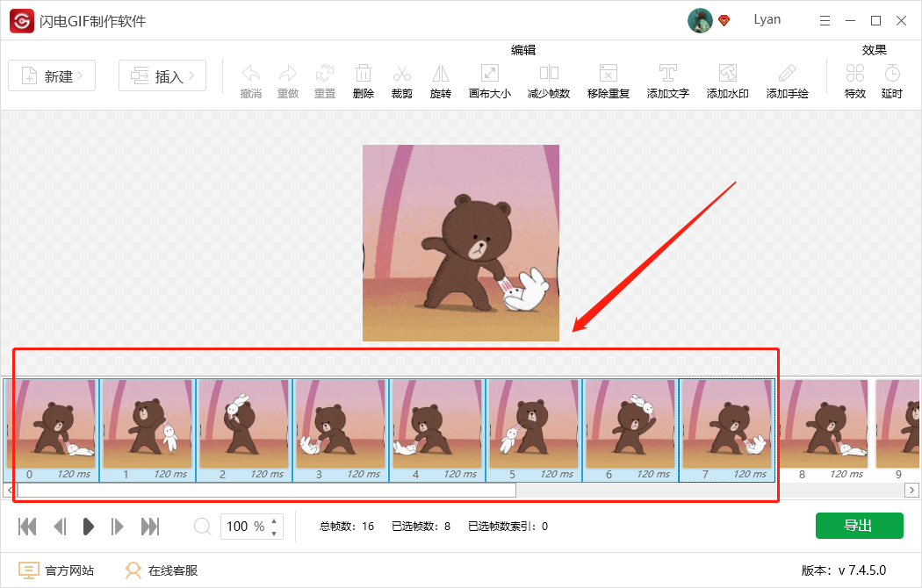
Task: Open 官方网站 official website link
Action: pos(56,570)
